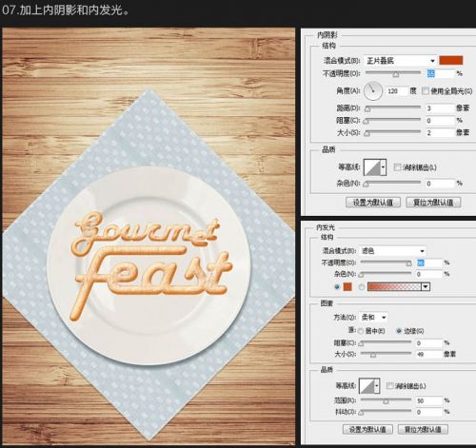Toggle Inner Shadow anti-aliased checkbox
This screenshot has width=476, height=448.
(x=397, y=167)
